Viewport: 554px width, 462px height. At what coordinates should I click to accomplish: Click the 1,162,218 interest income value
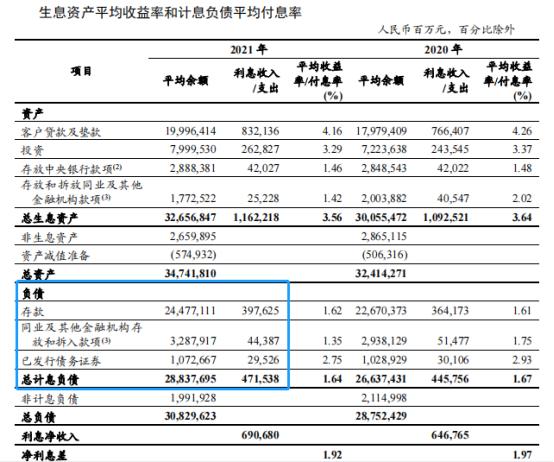point(256,217)
